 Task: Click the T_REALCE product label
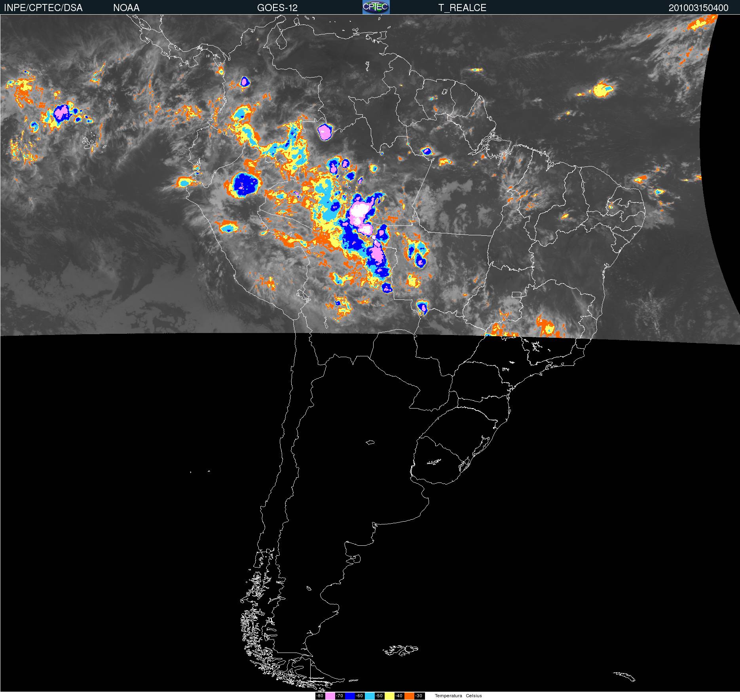coord(462,8)
